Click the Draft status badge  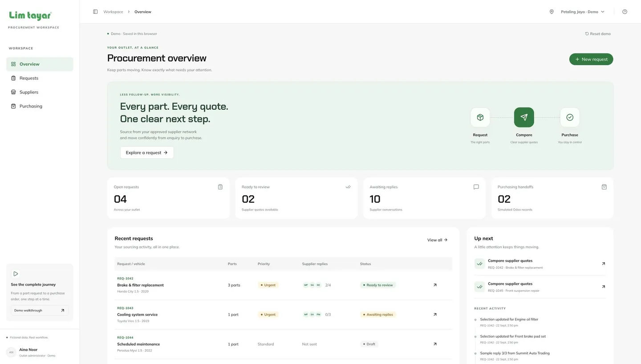pos(369,344)
